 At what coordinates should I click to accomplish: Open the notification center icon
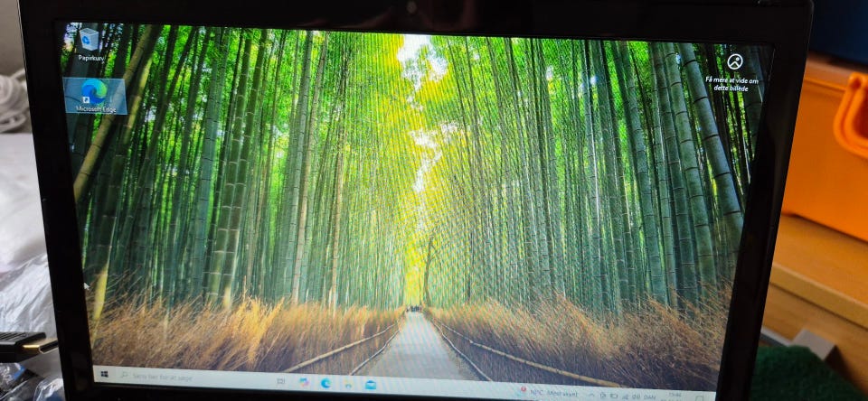(699, 398)
